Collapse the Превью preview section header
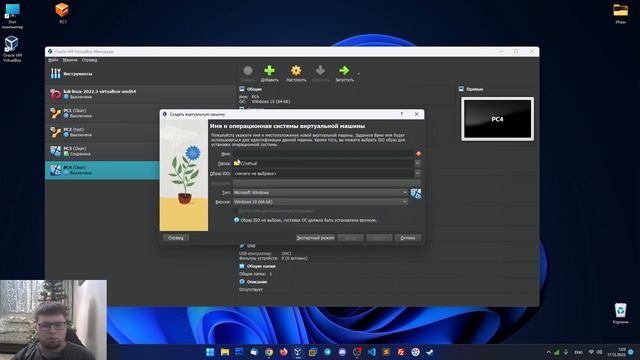Image resolution: width=640 pixels, height=360 pixels. coord(475,89)
